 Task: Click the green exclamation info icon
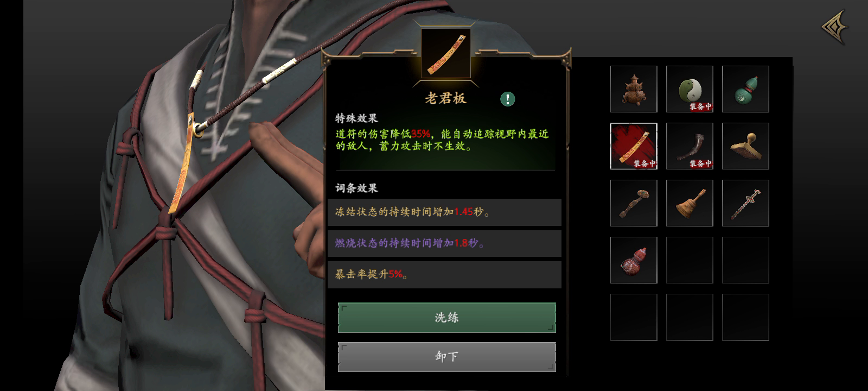pos(507,99)
